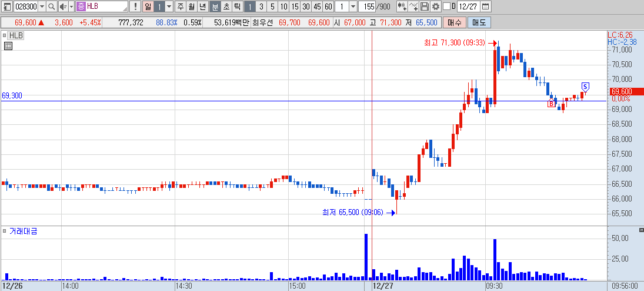644x291 pixels.
Task: Switch chart to 월 monthly period
Action: (x=191, y=6)
